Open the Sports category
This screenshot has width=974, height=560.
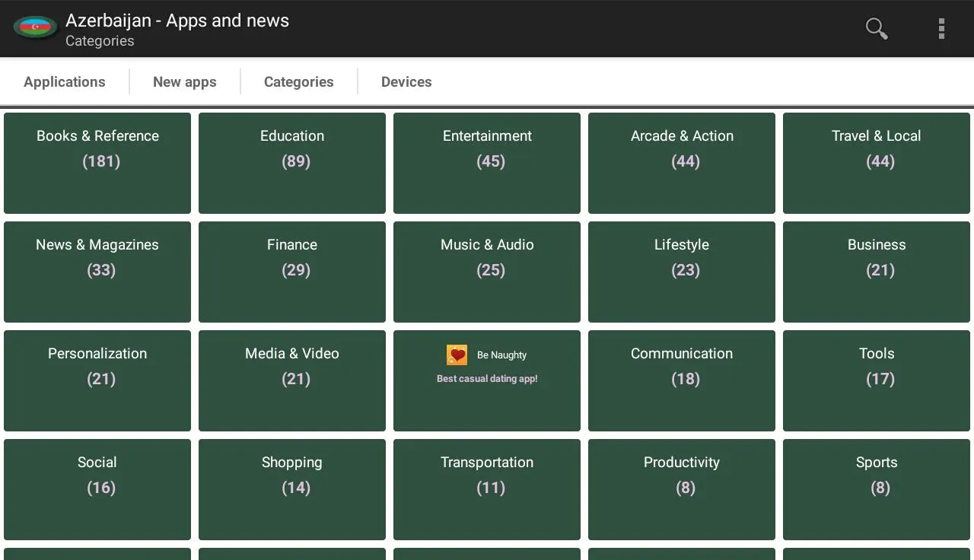click(x=877, y=489)
